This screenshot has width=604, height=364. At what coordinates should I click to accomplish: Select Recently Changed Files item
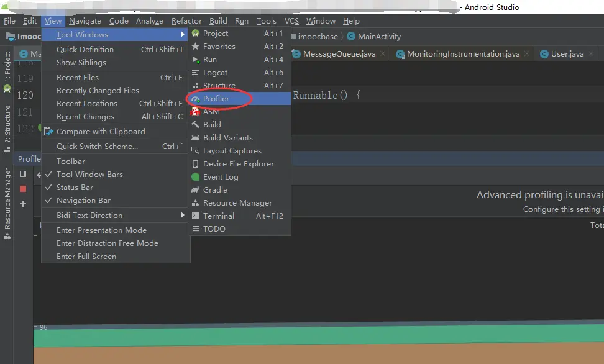click(116, 91)
